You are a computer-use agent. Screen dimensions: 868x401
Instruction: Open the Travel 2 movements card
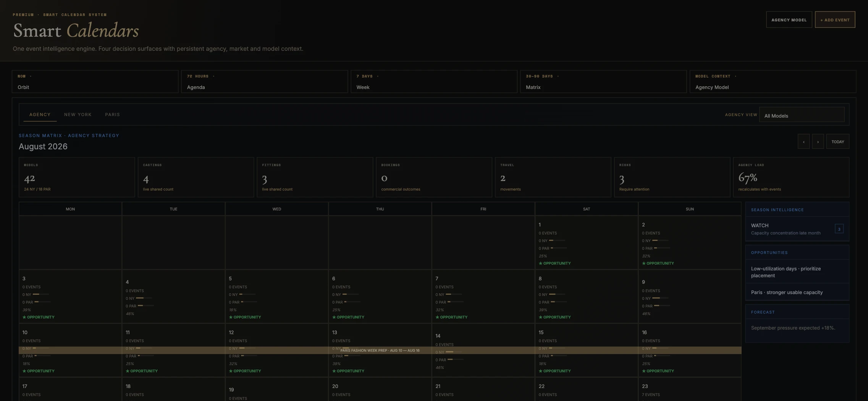553,177
